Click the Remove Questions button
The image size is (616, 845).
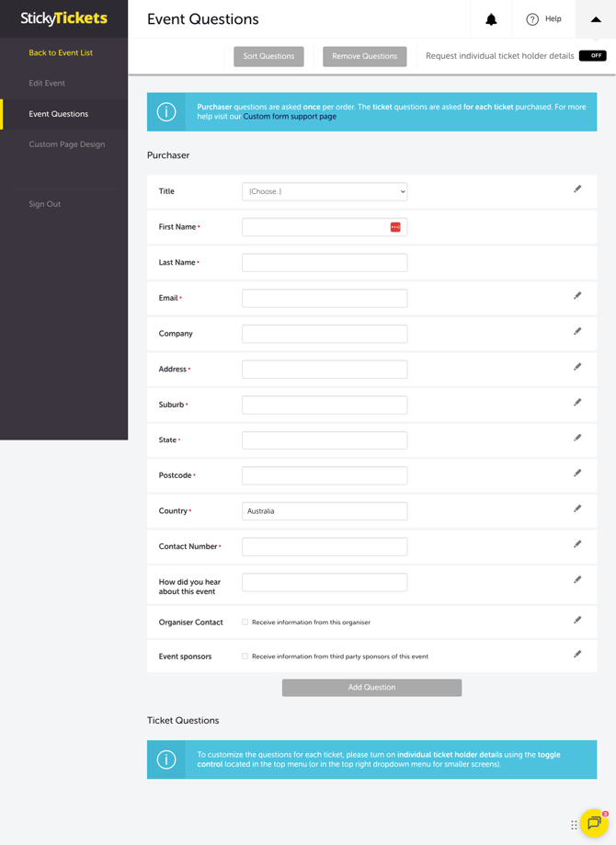click(x=365, y=56)
